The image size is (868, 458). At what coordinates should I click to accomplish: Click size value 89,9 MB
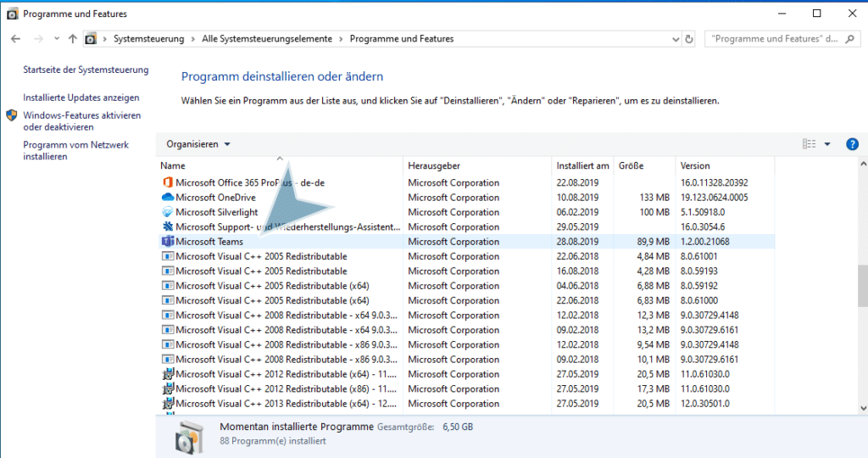654,242
